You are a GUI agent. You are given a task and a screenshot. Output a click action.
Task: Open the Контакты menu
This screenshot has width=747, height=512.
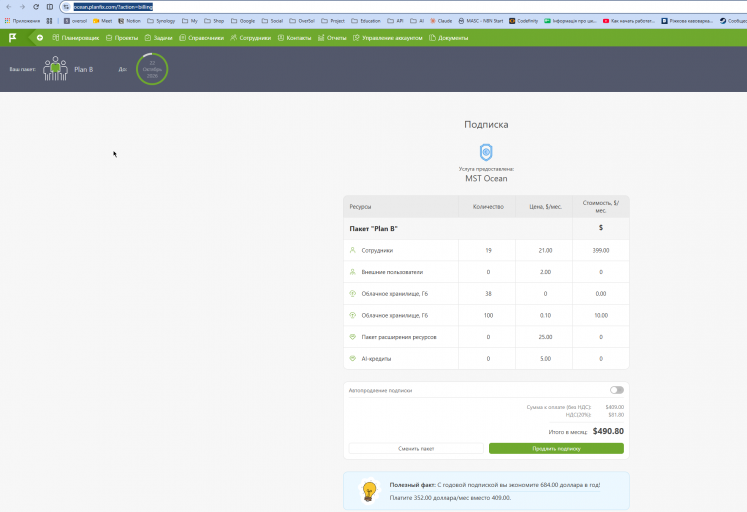pyautogui.click(x=294, y=38)
